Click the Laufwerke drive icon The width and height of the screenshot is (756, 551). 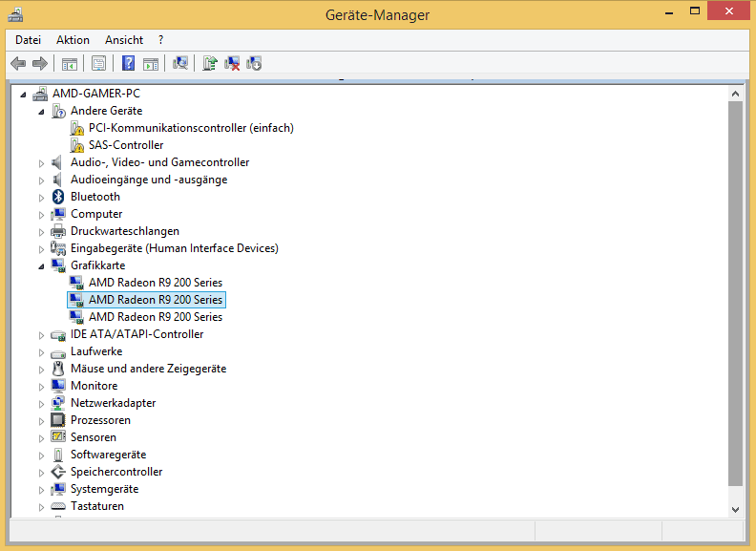(58, 353)
